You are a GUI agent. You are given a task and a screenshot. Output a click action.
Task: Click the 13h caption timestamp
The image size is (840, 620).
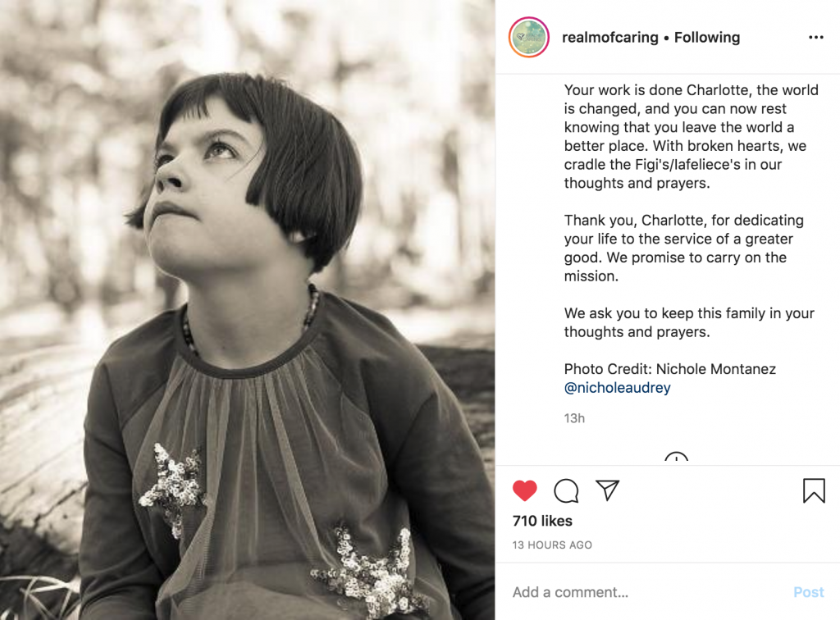tap(574, 418)
